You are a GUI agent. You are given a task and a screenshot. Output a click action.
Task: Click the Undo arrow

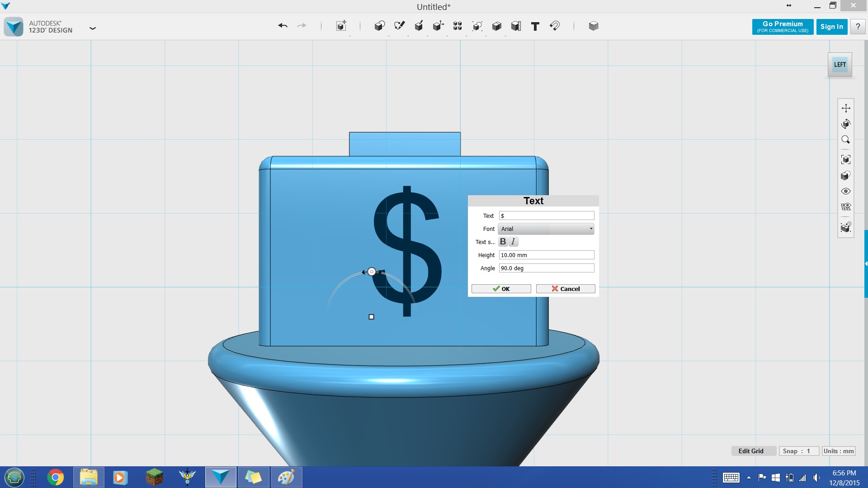coord(283,26)
